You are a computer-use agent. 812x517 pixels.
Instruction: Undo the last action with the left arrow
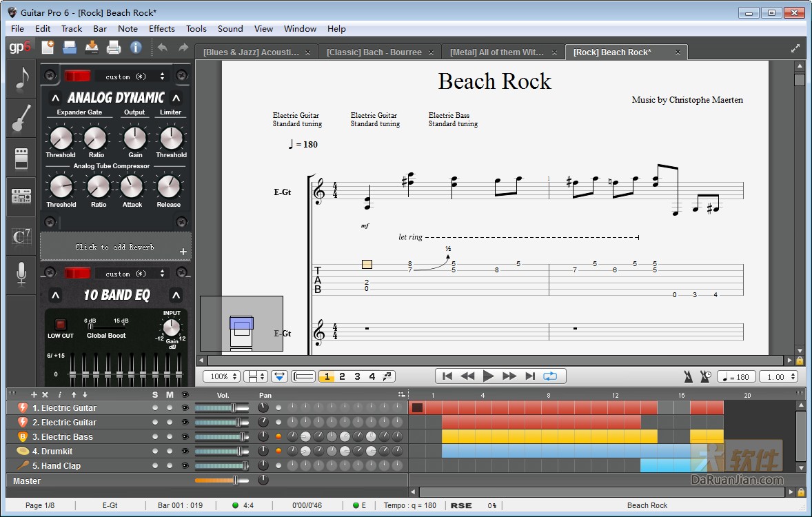(x=163, y=48)
